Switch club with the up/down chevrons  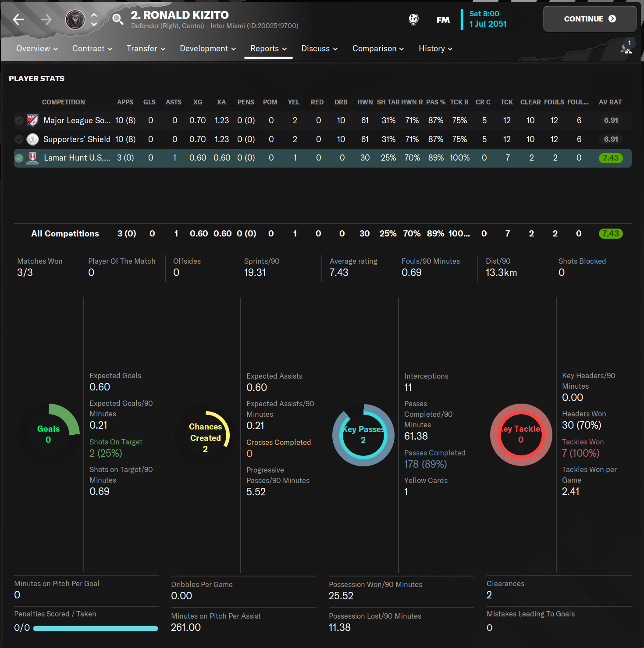94,19
